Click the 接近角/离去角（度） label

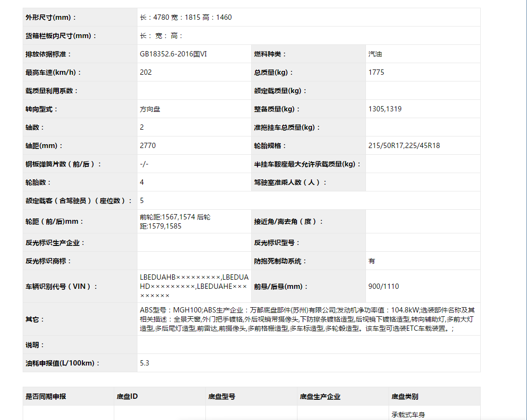(288, 221)
